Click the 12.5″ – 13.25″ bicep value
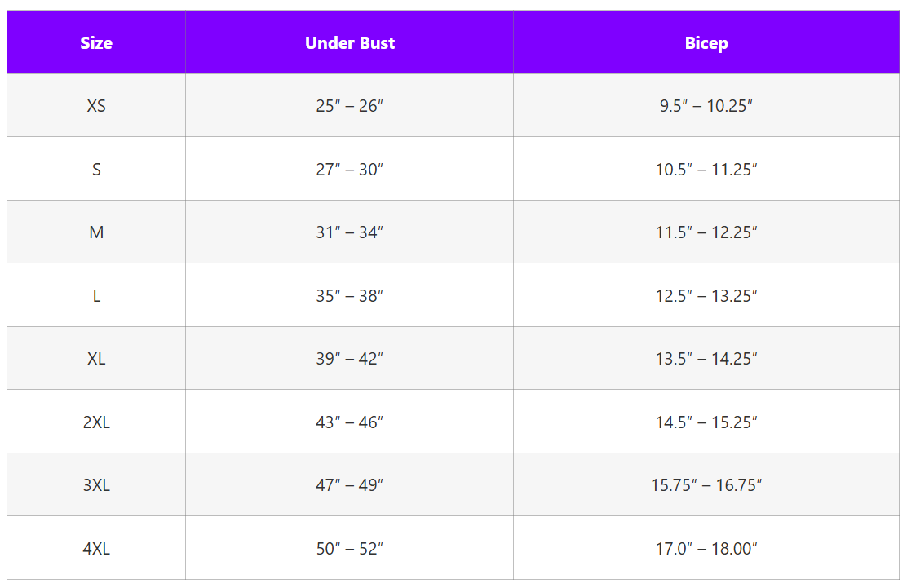The height and width of the screenshot is (588, 907). point(706,296)
